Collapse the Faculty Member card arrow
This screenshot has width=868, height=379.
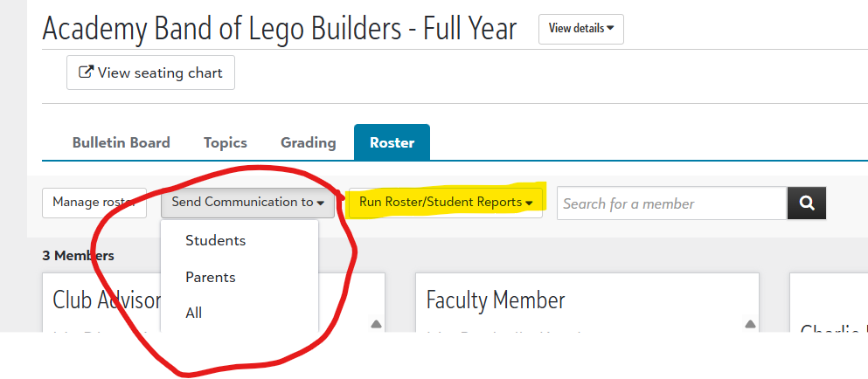(750, 324)
